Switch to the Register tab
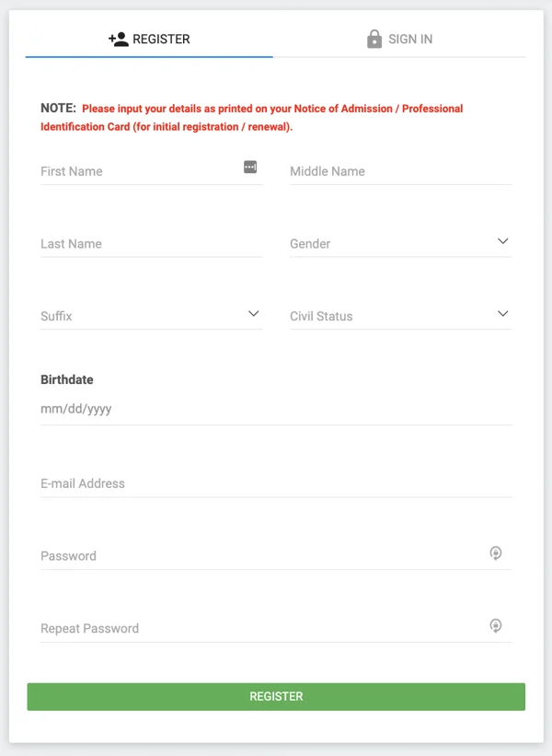 [x=149, y=40]
